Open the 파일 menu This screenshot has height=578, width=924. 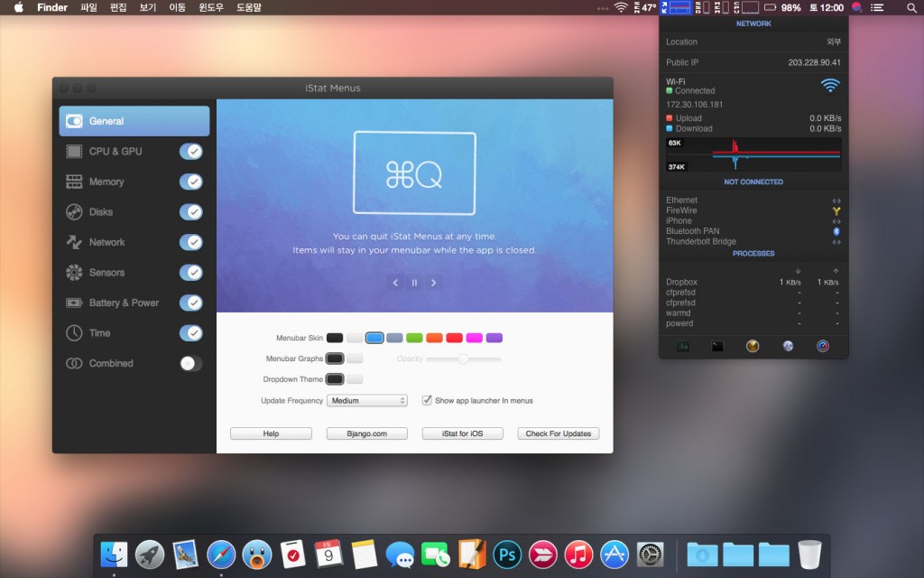coord(88,7)
